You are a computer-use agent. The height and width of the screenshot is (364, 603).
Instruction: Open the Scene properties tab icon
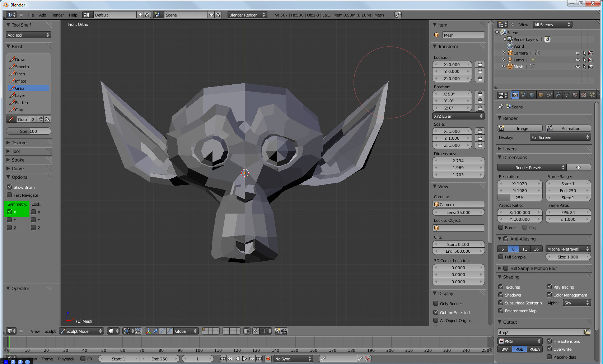point(524,95)
